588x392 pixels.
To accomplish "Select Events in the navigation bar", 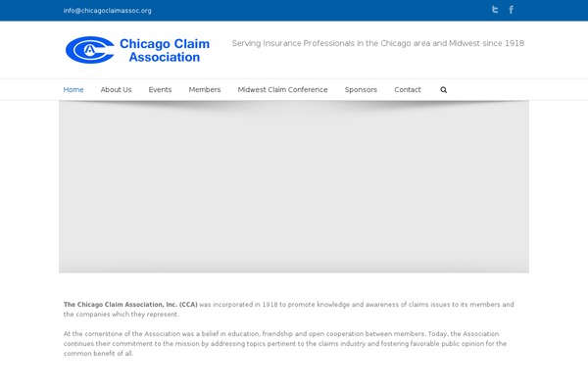I will [160, 90].
